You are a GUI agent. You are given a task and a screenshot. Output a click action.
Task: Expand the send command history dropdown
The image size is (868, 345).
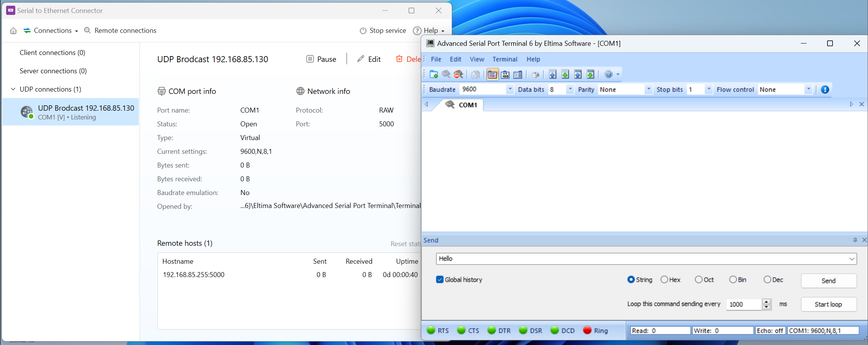click(852, 259)
